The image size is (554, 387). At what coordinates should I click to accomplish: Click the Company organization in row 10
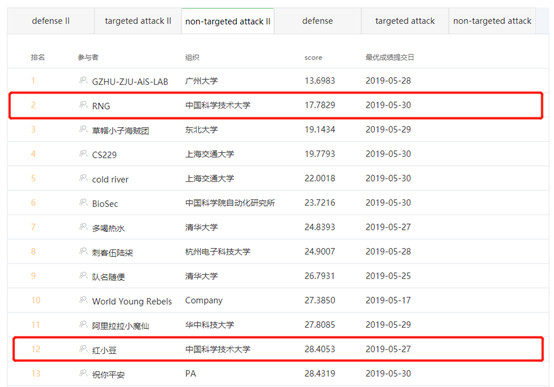click(x=204, y=301)
